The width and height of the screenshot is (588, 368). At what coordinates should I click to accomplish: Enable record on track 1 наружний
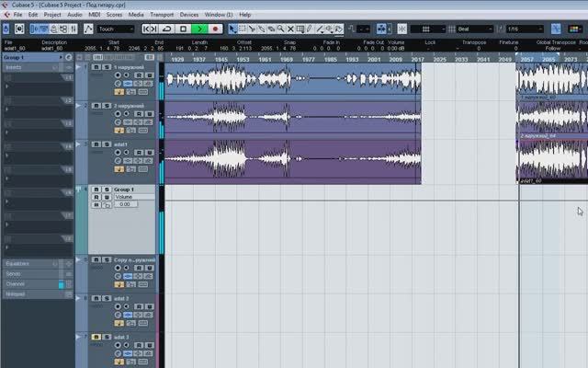point(118,75)
